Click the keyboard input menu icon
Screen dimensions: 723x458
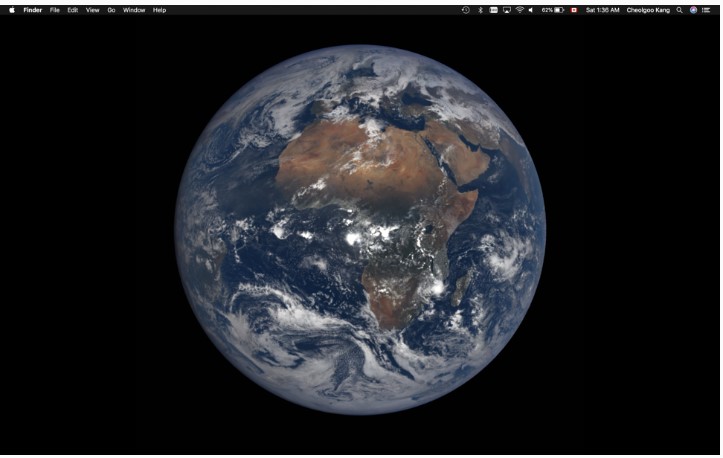493,10
